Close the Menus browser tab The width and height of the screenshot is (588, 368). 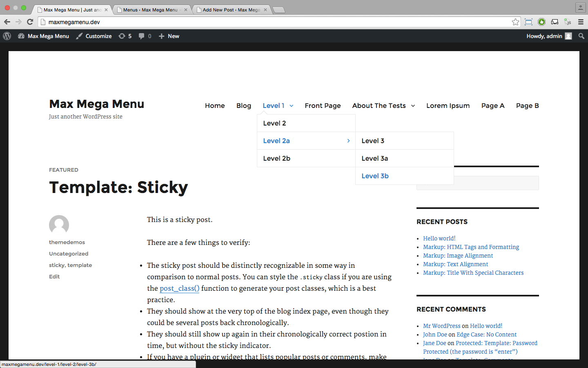point(186,10)
